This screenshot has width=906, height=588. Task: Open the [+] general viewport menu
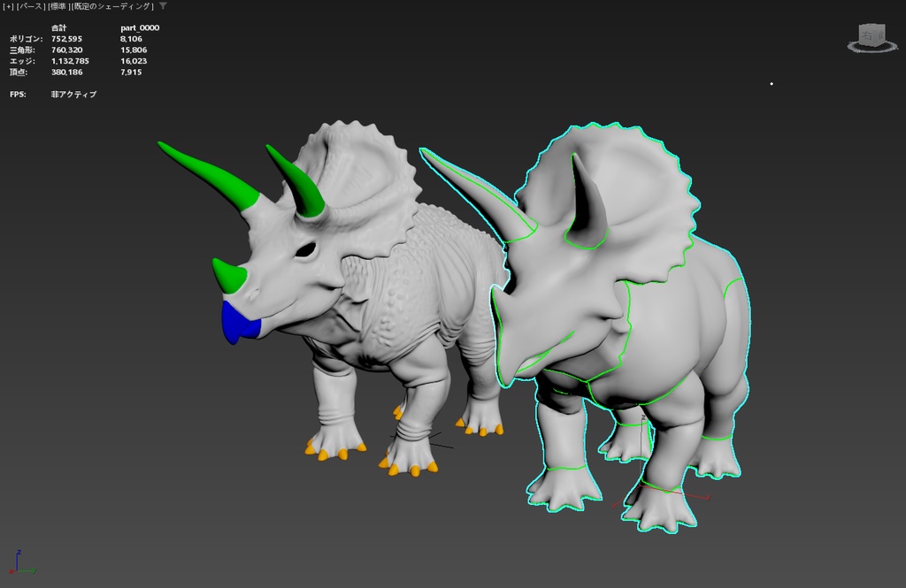tap(6, 5)
